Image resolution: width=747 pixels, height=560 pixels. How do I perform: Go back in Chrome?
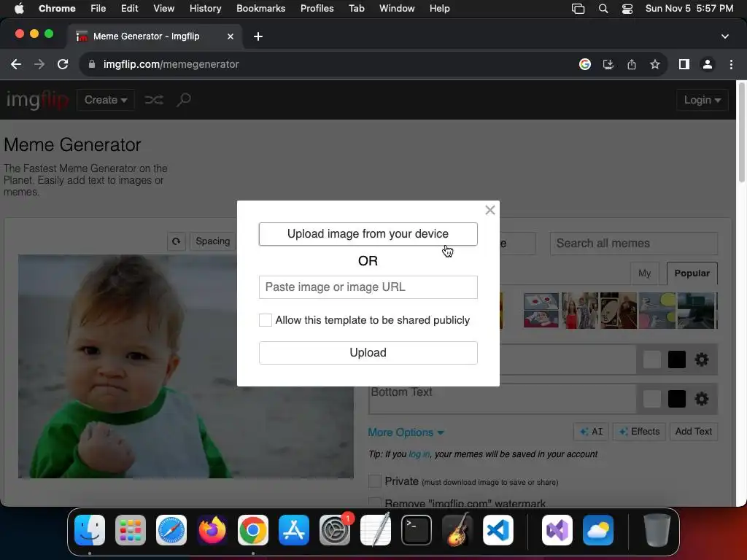point(16,64)
